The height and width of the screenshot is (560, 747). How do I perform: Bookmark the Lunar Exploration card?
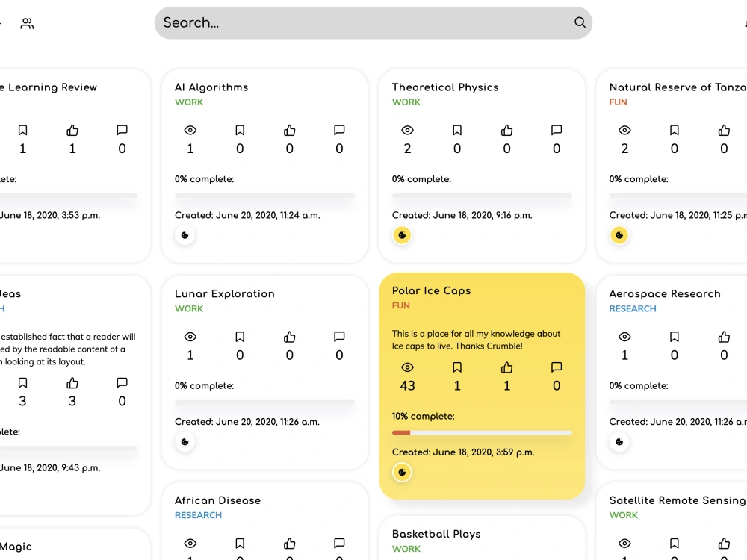[x=240, y=337]
